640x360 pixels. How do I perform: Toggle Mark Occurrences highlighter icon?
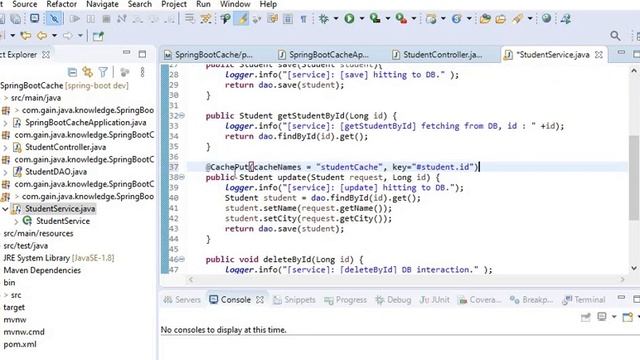pos(242,18)
